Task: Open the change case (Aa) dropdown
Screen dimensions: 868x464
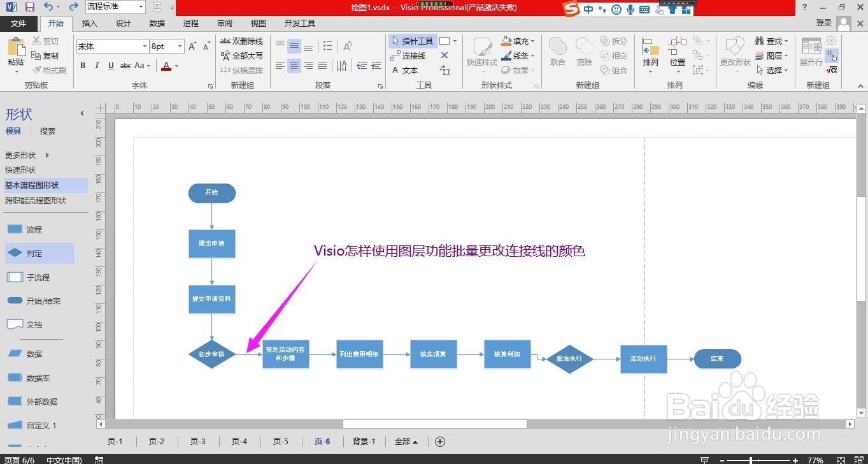Action: point(143,66)
